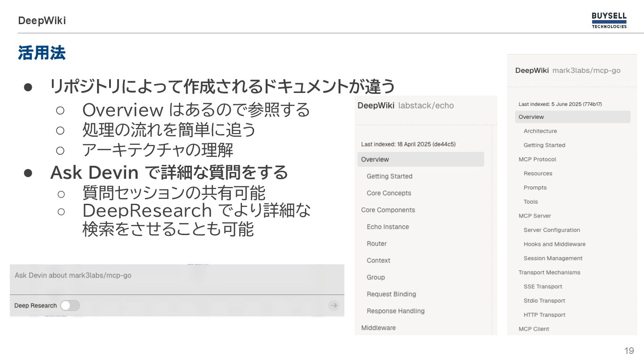Click 'Last indexed: 5 June 2025 (774b17)' text
644x362 pixels.
click(560, 104)
